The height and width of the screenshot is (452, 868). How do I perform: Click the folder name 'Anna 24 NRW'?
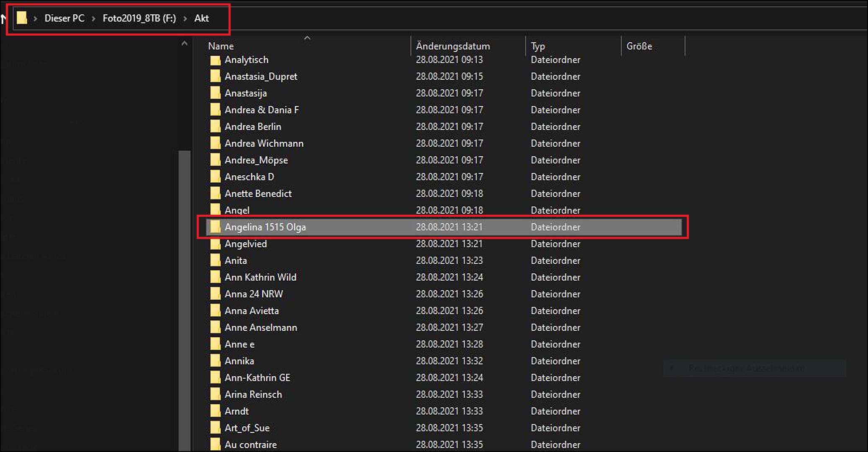pyautogui.click(x=254, y=294)
